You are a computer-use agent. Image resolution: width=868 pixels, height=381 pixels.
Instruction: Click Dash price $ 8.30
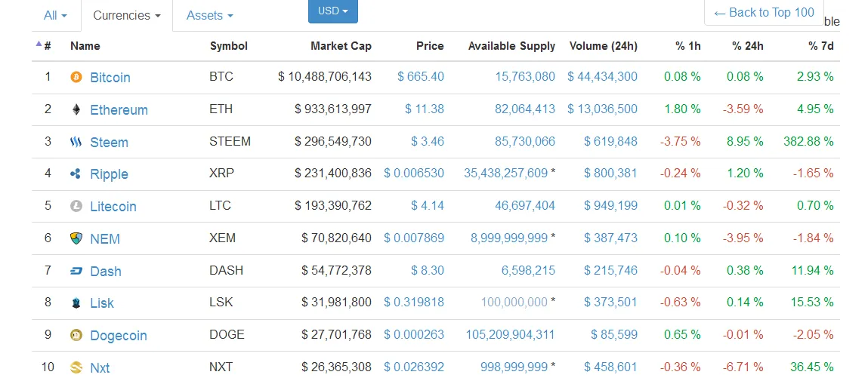428,270
